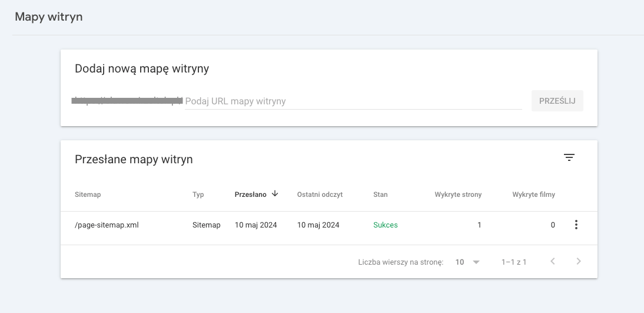Go to the next page of results
Image resolution: width=644 pixels, height=313 pixels.
[x=579, y=262]
